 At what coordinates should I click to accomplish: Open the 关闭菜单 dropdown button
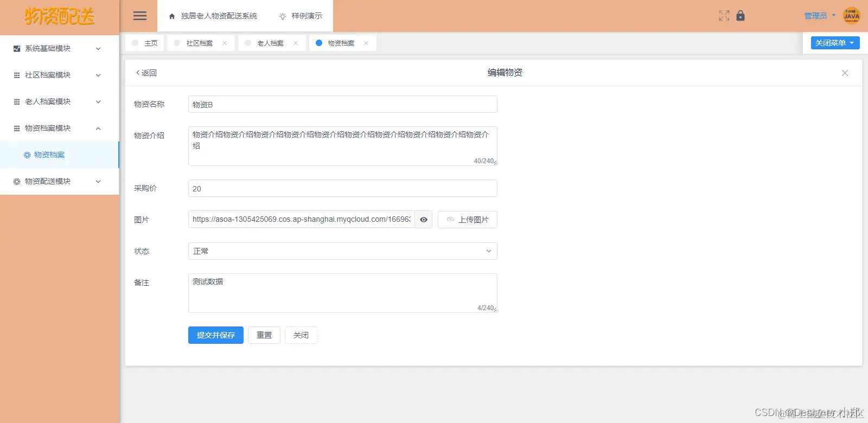point(835,43)
